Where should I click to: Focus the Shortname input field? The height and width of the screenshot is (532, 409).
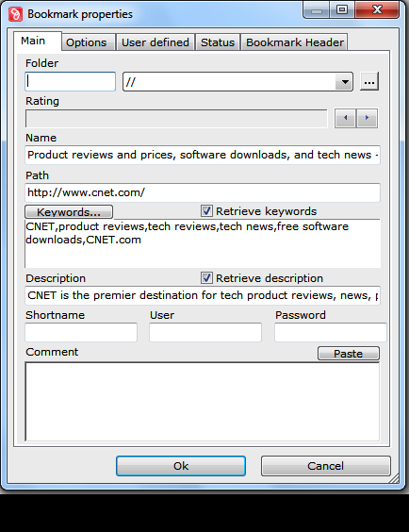(x=81, y=332)
